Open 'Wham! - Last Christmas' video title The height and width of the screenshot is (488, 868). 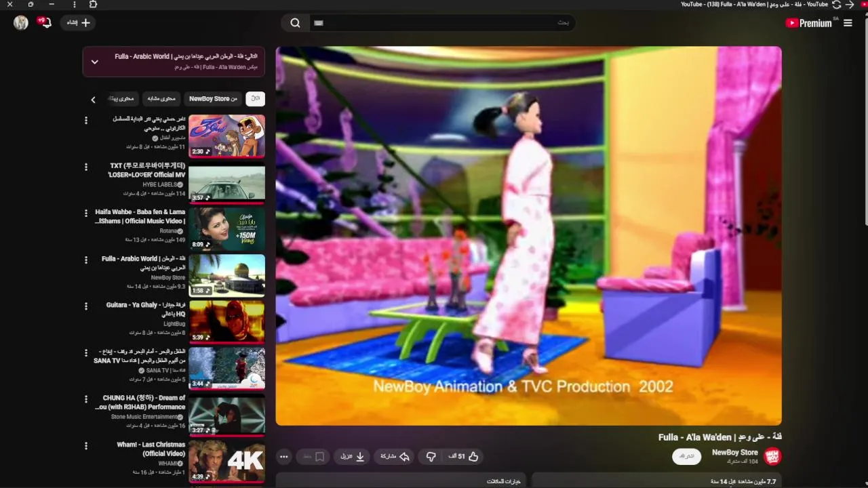151,449
